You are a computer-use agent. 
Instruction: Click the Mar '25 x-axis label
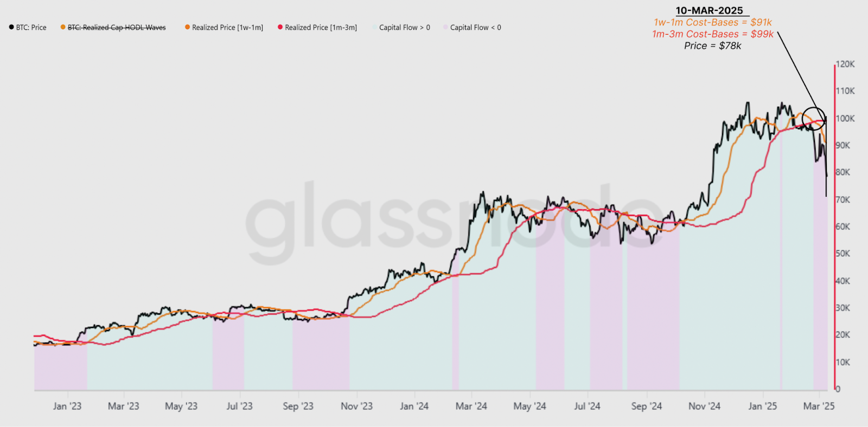pos(819,406)
